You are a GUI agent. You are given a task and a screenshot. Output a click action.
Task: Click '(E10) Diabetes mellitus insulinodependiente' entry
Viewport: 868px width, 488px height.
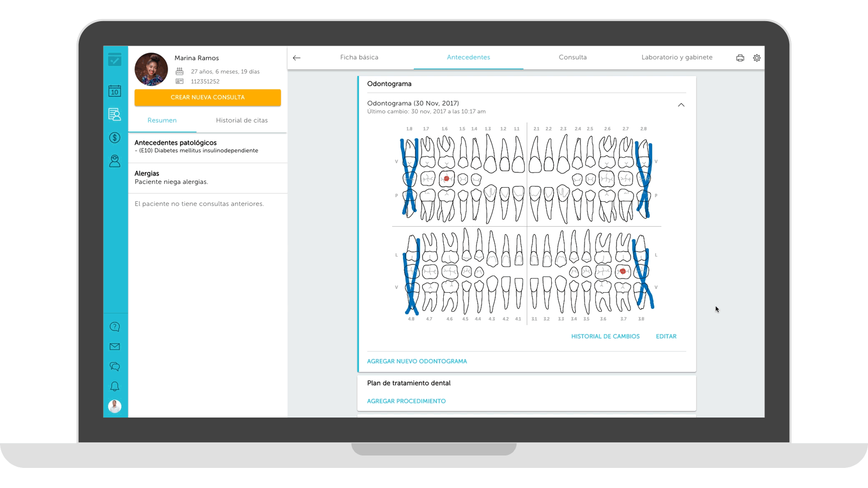coord(199,151)
